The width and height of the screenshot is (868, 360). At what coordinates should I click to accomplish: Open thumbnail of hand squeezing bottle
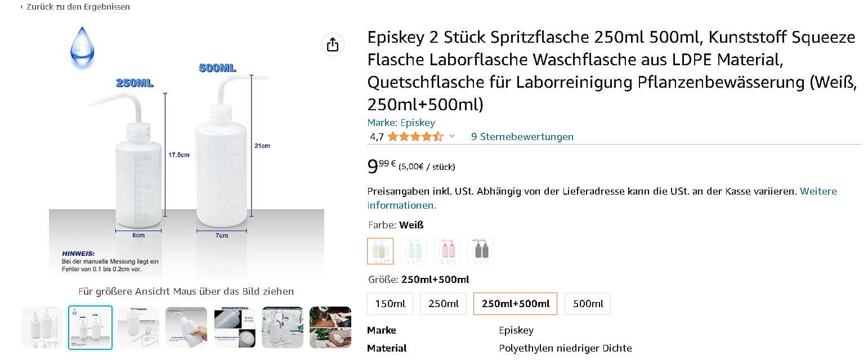(186, 327)
